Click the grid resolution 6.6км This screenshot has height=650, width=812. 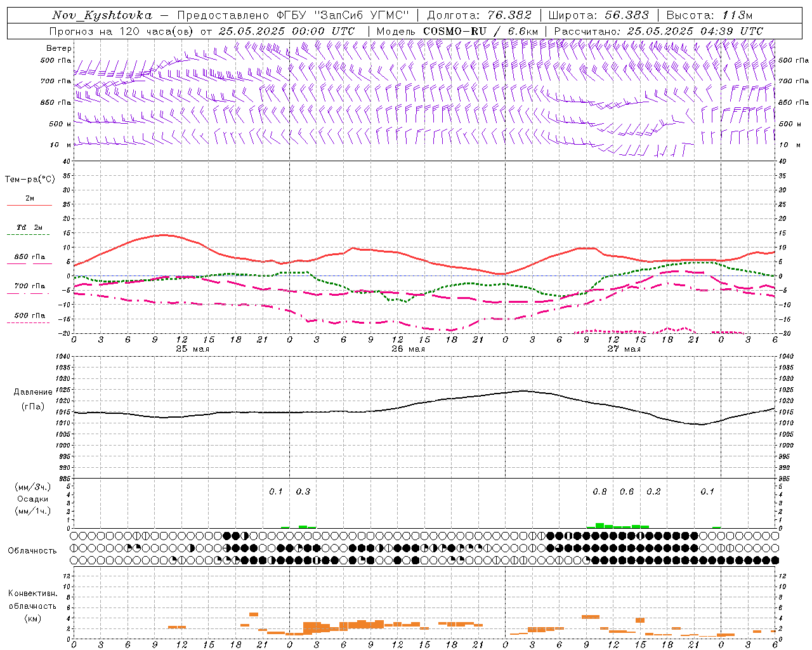(x=523, y=31)
